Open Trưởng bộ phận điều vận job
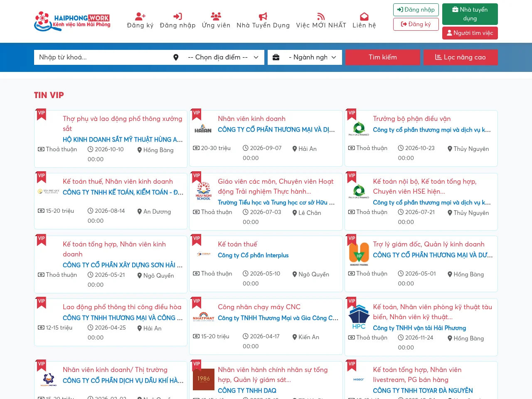Image resolution: width=532 pixels, height=399 pixels. pyautogui.click(x=411, y=119)
